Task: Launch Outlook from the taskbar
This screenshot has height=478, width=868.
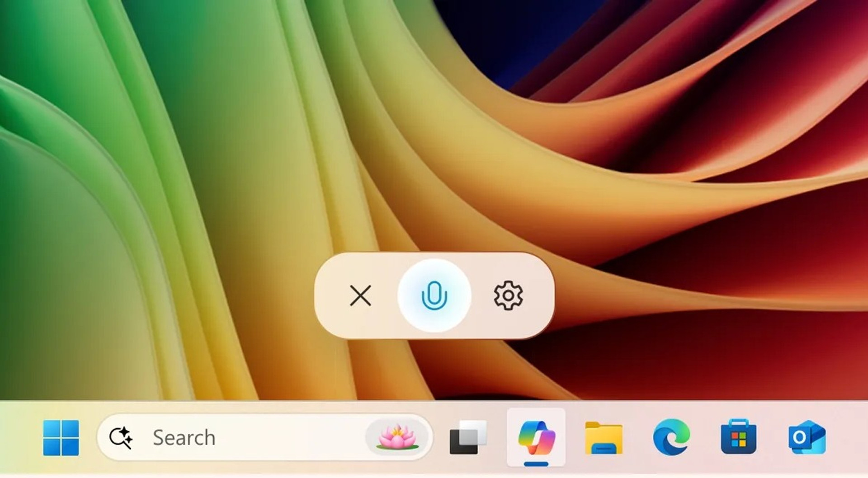Action: [x=807, y=437]
